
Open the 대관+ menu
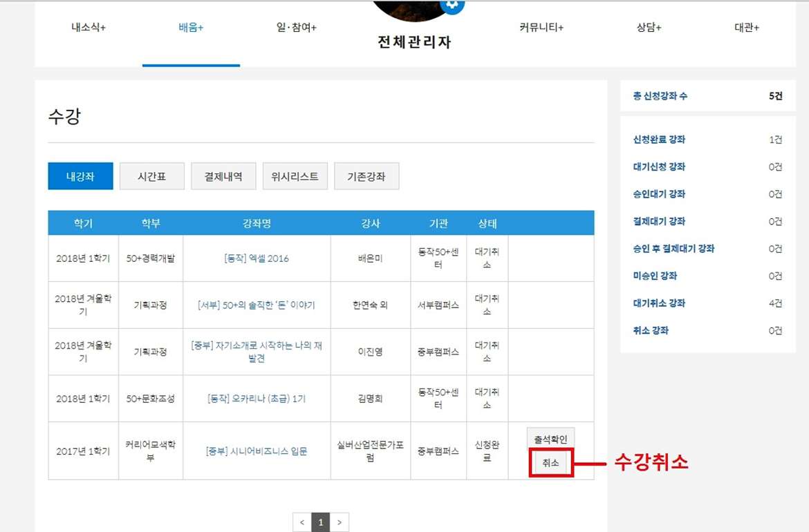pyautogui.click(x=747, y=28)
